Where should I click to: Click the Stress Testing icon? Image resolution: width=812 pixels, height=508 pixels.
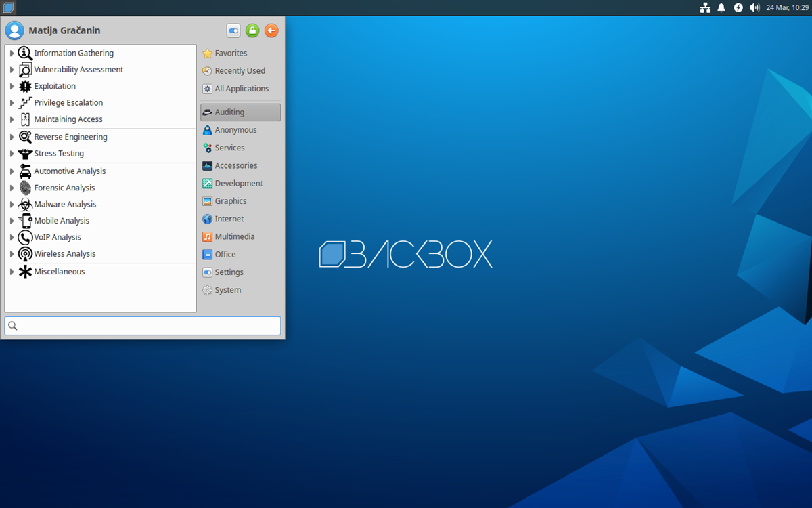pos(25,153)
